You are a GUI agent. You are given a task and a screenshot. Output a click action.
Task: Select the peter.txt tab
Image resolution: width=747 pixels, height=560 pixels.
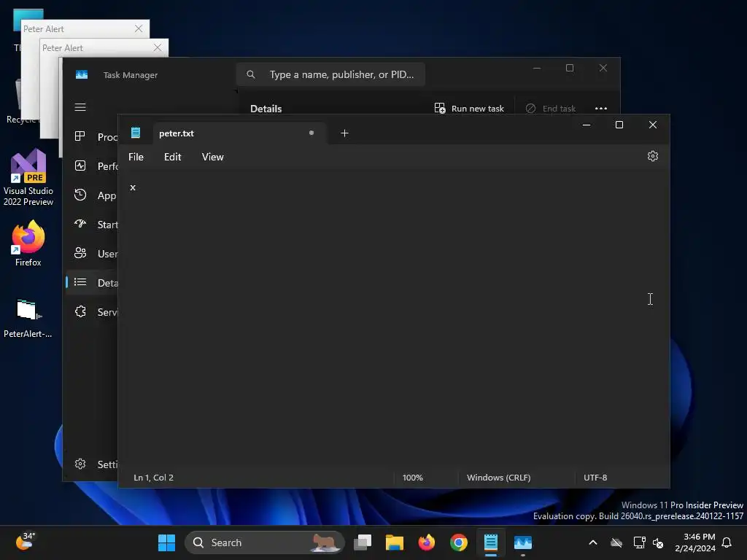pyautogui.click(x=239, y=133)
